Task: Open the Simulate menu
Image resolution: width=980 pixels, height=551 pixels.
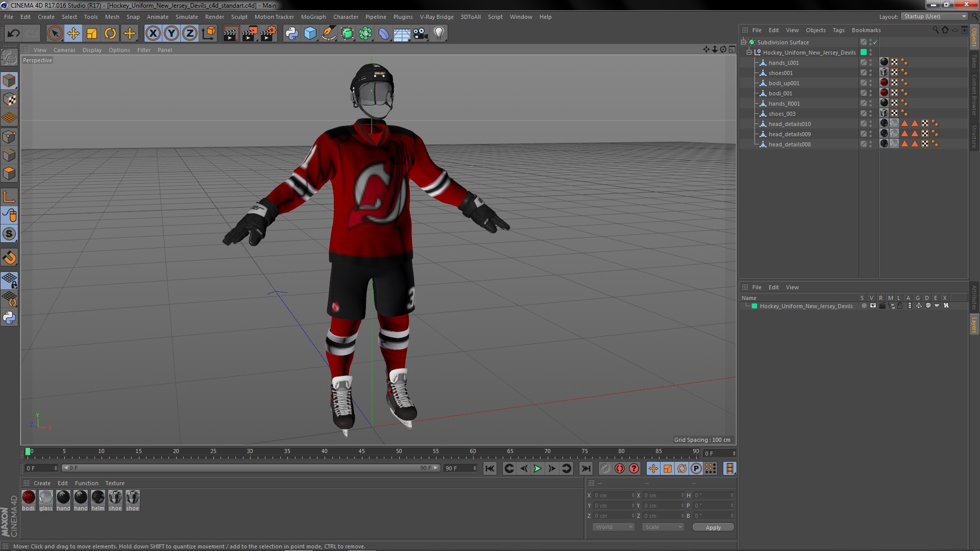Action: pyautogui.click(x=187, y=17)
